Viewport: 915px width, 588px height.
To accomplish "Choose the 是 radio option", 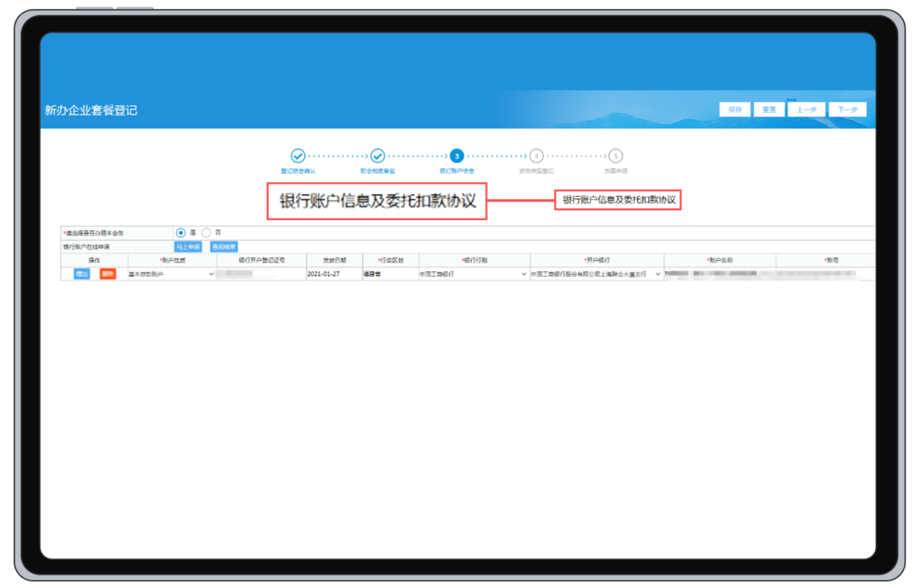I will click(x=181, y=233).
